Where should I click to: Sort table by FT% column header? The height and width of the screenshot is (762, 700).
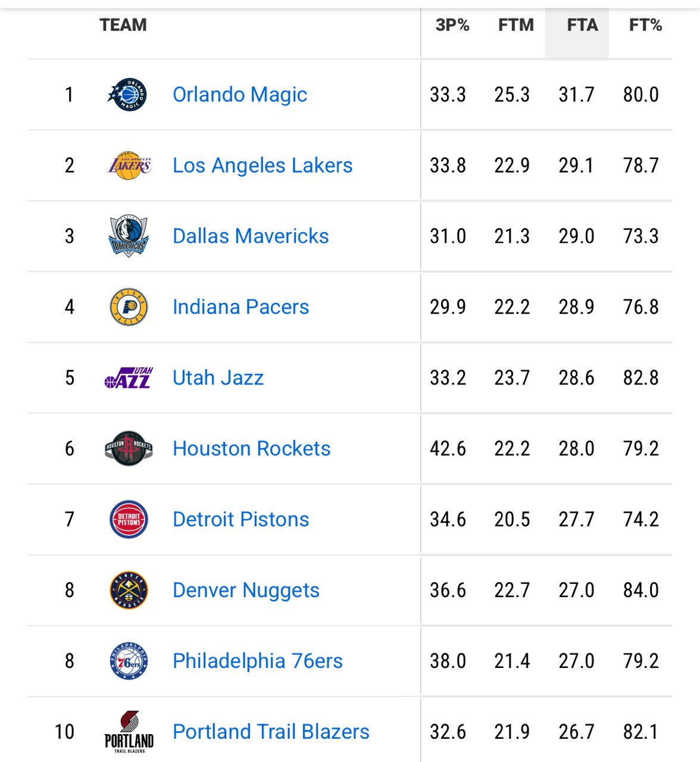click(x=645, y=25)
